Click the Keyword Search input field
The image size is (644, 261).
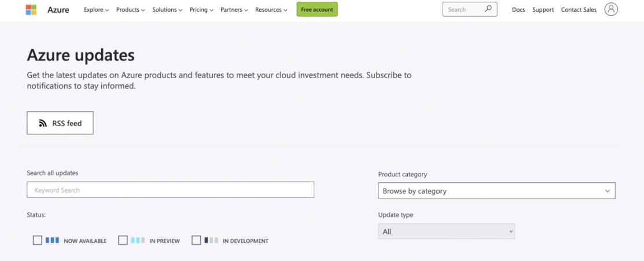tap(171, 190)
